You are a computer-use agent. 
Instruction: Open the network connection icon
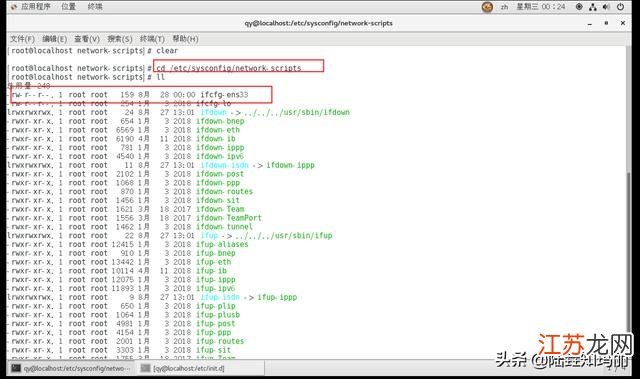[x=593, y=7]
